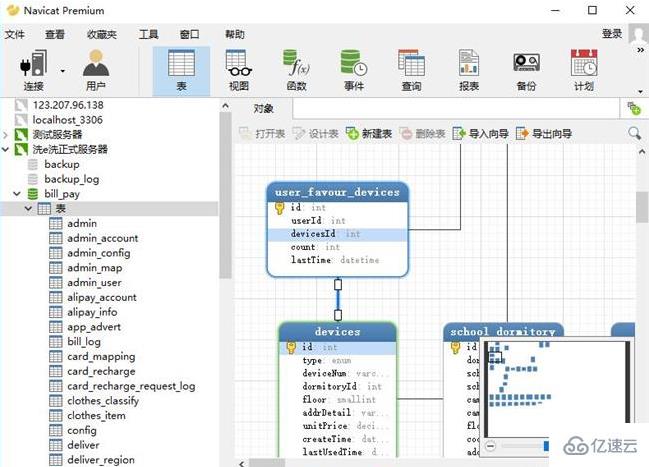Image resolution: width=649 pixels, height=467 pixels.
Task: Select connection localhost_3306
Action: pos(67,120)
